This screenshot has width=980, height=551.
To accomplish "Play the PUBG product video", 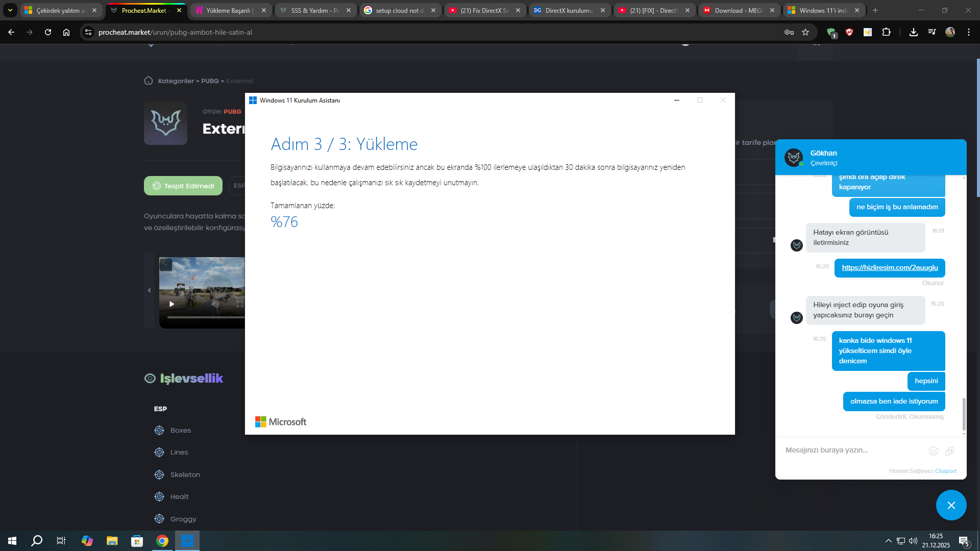I will pyautogui.click(x=172, y=304).
